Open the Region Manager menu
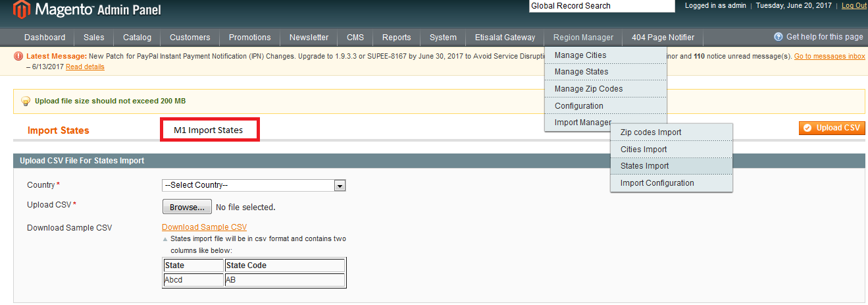This screenshot has width=868, height=305. (583, 38)
